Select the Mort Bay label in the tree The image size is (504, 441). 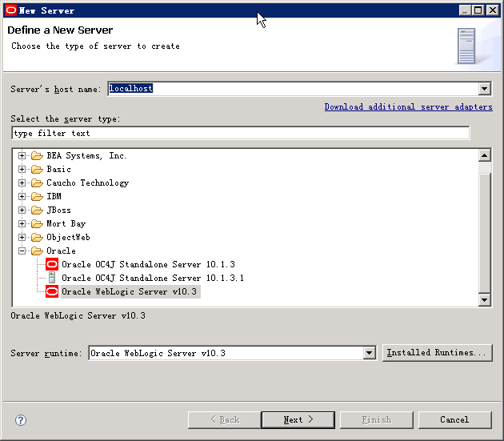click(66, 224)
